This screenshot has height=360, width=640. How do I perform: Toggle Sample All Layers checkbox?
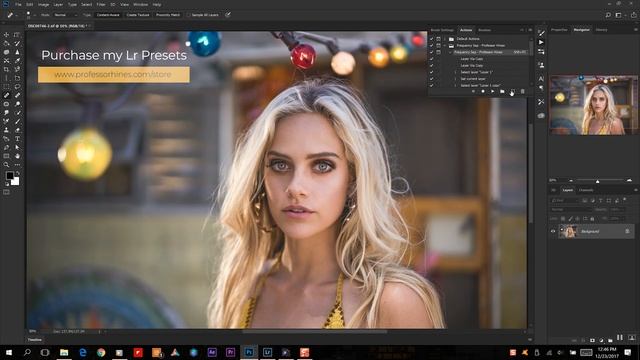pos(189,15)
